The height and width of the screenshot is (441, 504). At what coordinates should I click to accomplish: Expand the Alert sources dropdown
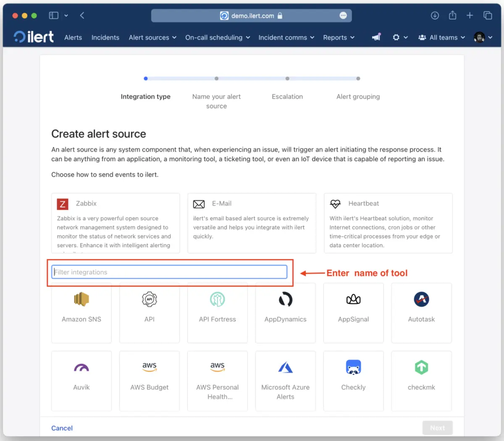152,37
